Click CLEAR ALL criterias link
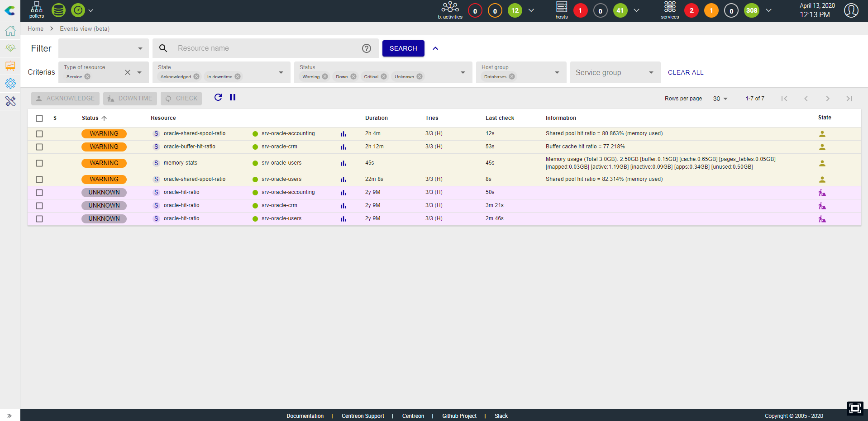 pos(686,72)
